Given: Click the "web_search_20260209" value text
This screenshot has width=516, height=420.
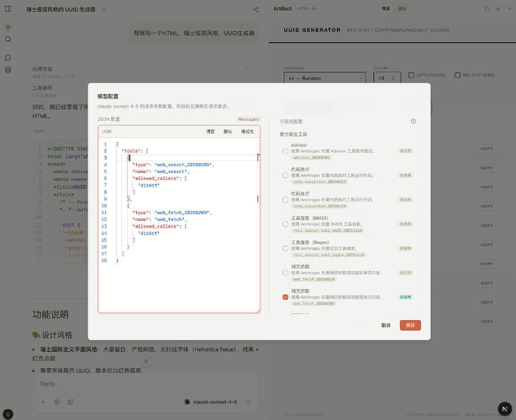Looking at the screenshot, I should click(x=183, y=165).
